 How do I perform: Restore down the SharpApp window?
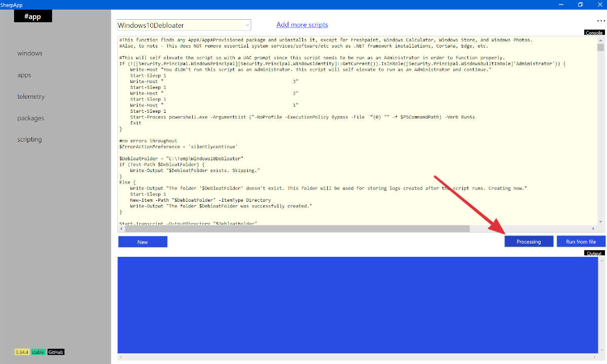pyautogui.click(x=581, y=4)
